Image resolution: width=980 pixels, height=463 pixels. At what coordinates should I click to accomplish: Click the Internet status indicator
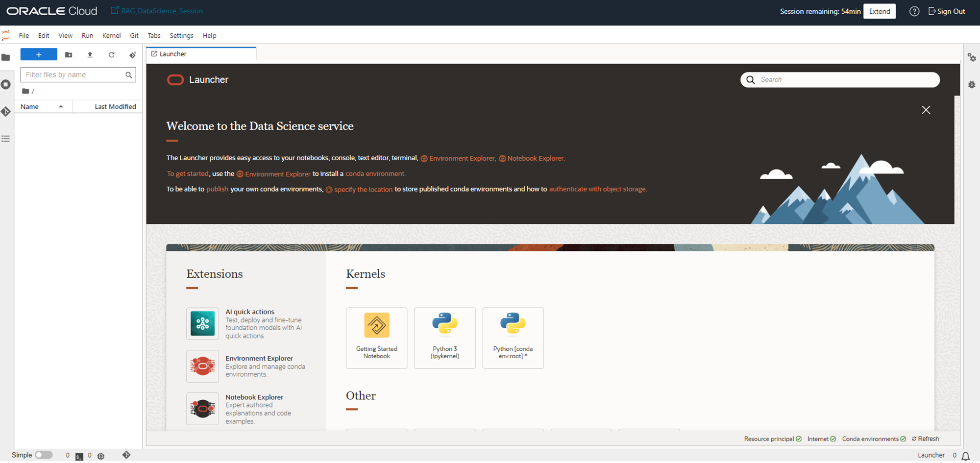[822, 439]
